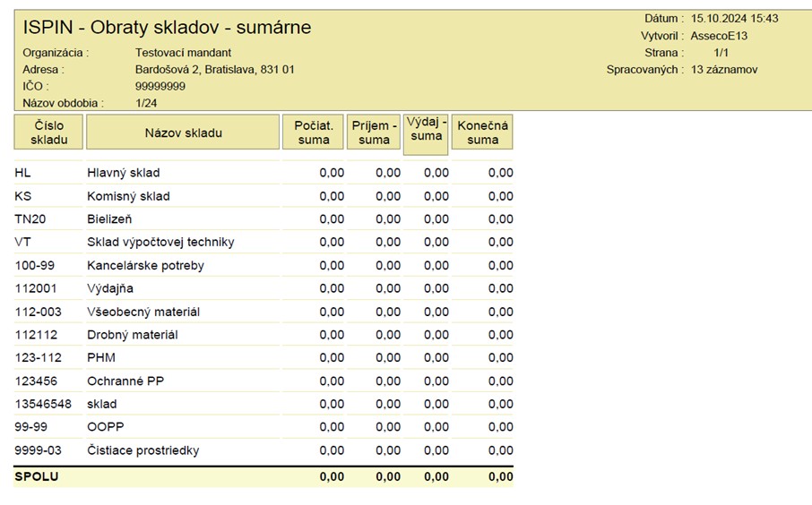The width and height of the screenshot is (812, 505).
Task: Select warehouse code '123-112'
Action: (38, 358)
